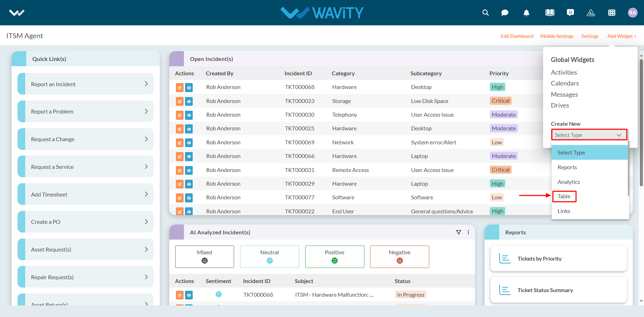Expand Repair Request(s) chevron
This screenshot has width=644, height=317.
[146, 277]
